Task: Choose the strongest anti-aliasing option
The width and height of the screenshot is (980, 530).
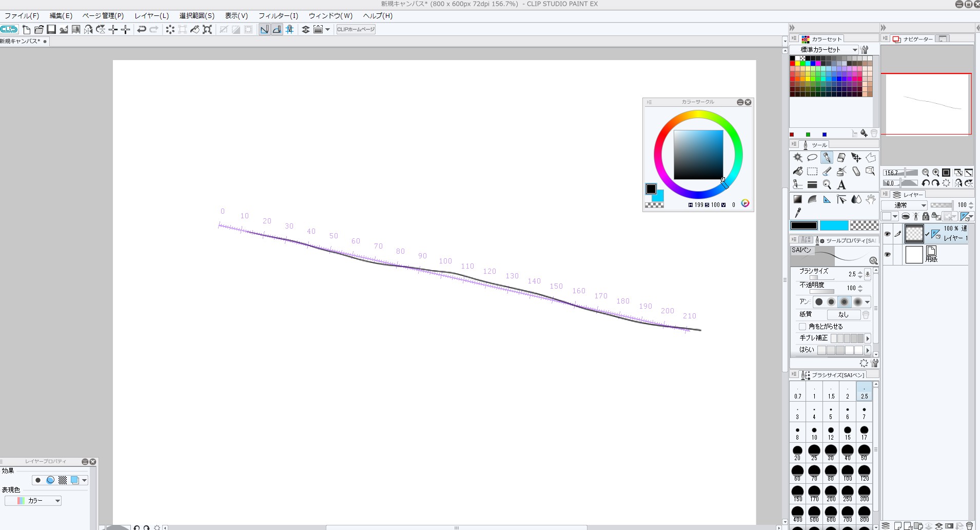Action: coord(857,302)
